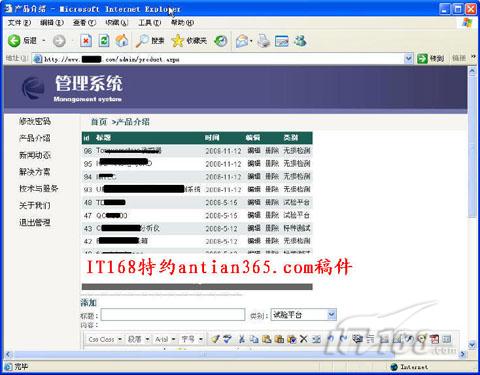Open the Home page icon
480x375 pixels.
click(x=122, y=41)
